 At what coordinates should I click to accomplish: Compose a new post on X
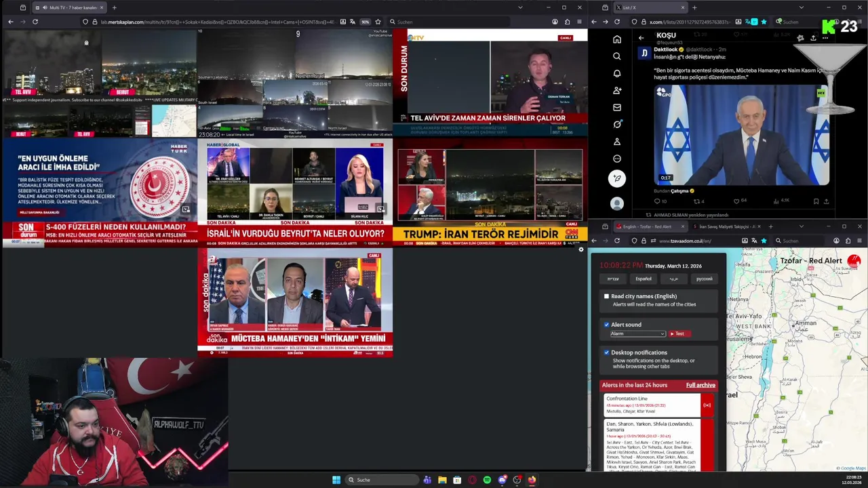click(x=616, y=178)
